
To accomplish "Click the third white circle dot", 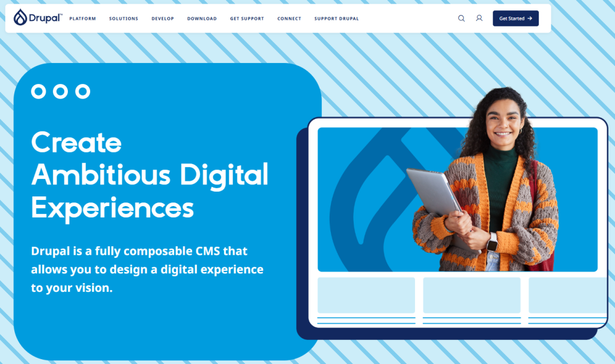I will click(x=83, y=91).
